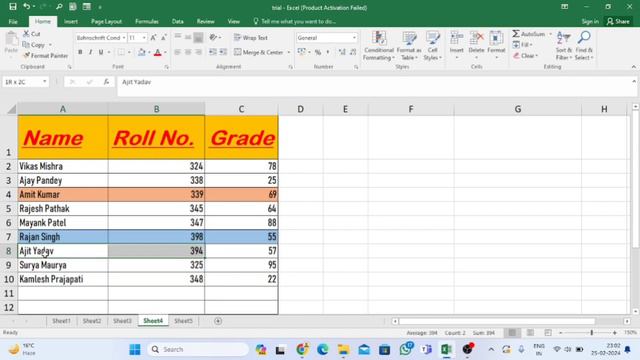This screenshot has height=360, width=640.
Task: Click Decrease Decimal button
Action: click(353, 52)
